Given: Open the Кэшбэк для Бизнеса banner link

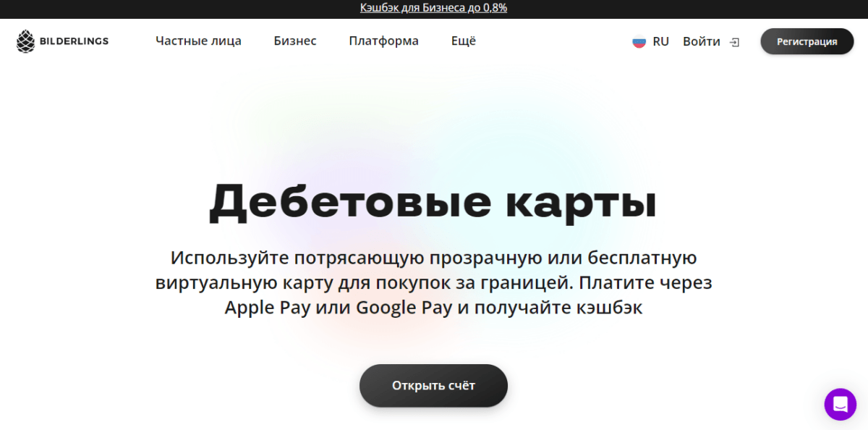Looking at the screenshot, I should click(x=433, y=8).
